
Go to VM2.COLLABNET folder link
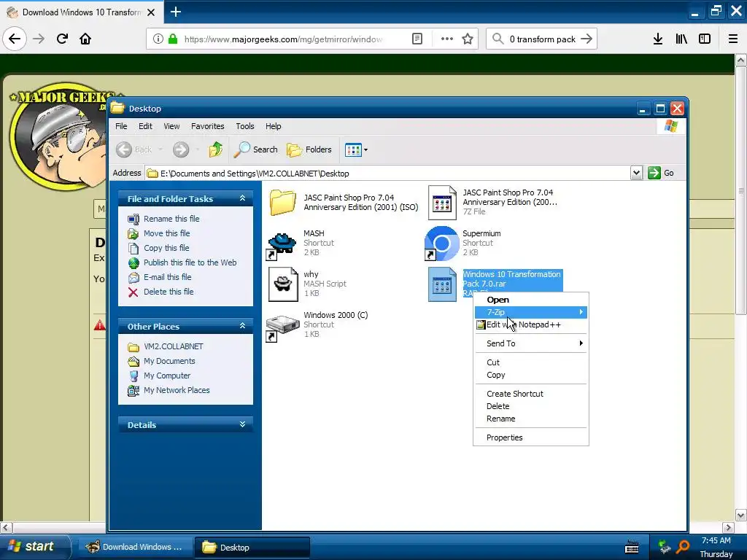tap(174, 346)
